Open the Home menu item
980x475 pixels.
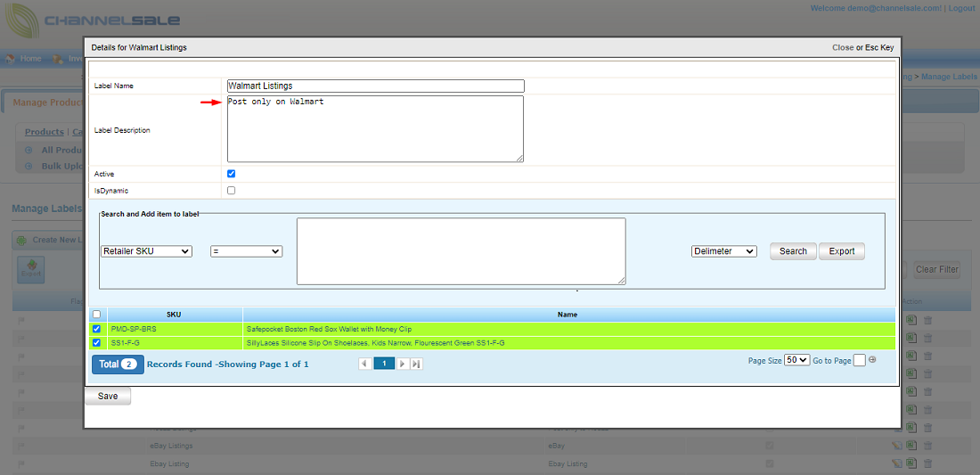click(30, 59)
